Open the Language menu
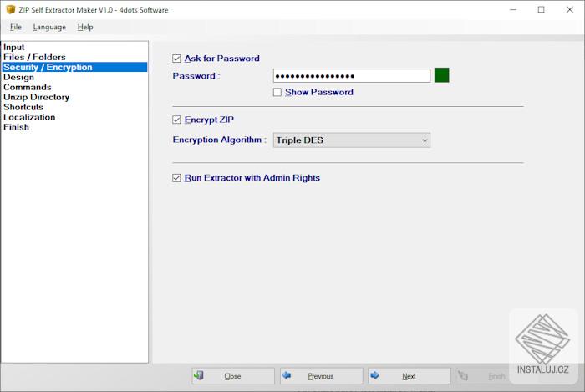This screenshot has width=585, height=392. click(x=49, y=28)
